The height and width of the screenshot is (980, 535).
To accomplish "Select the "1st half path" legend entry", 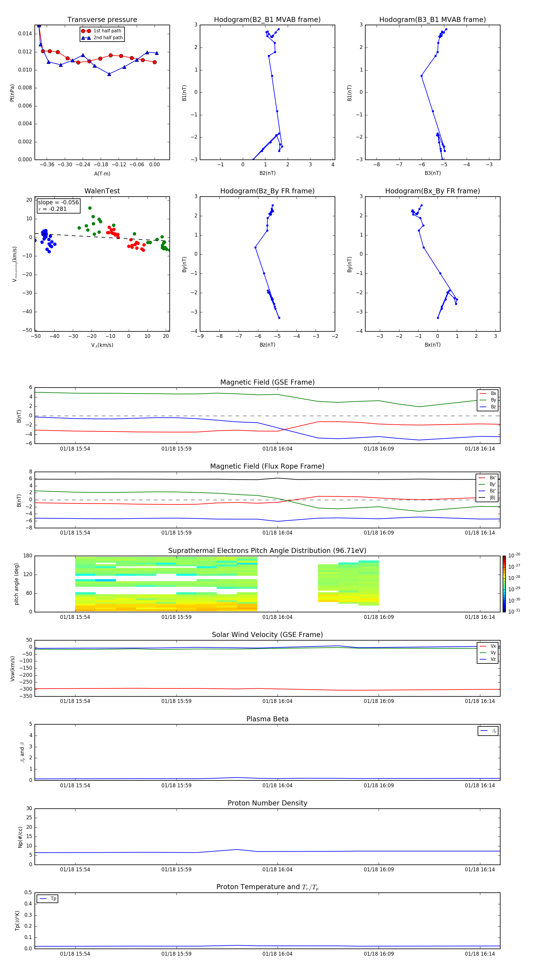I will click(x=101, y=31).
